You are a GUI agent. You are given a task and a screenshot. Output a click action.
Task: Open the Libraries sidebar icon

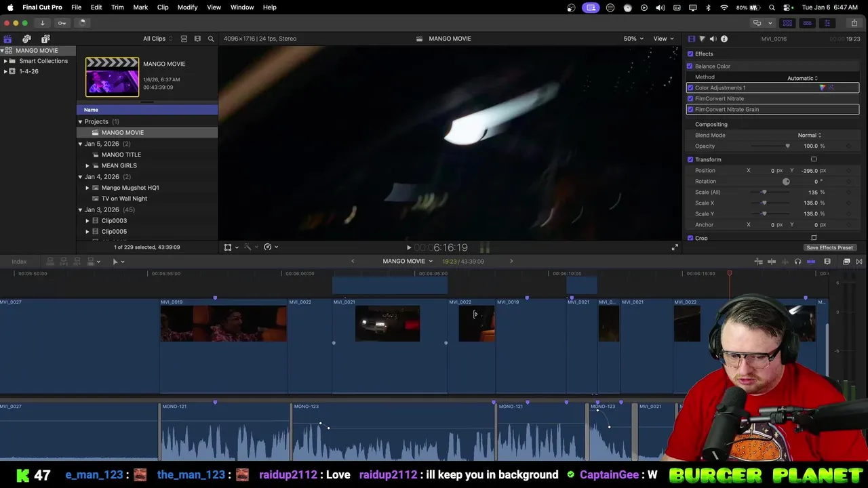pyautogui.click(x=7, y=39)
